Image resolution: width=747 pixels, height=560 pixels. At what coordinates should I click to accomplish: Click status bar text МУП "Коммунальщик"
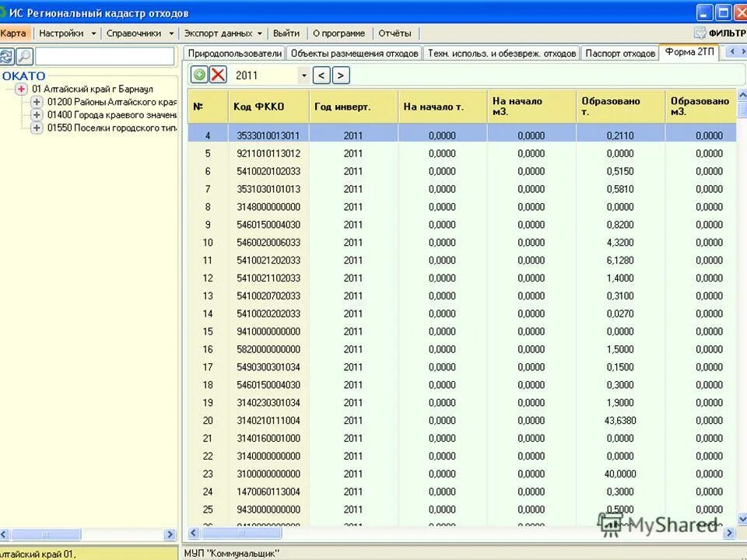pyautogui.click(x=231, y=553)
